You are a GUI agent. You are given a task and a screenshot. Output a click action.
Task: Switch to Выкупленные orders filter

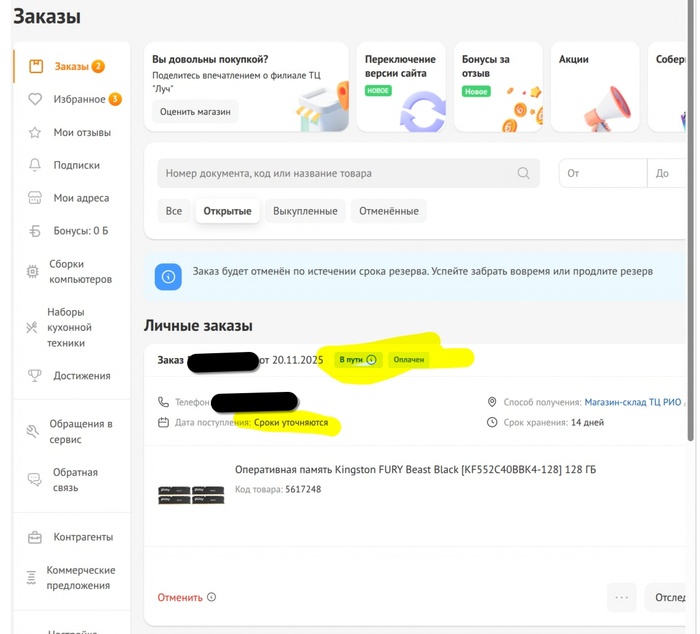pyautogui.click(x=306, y=211)
